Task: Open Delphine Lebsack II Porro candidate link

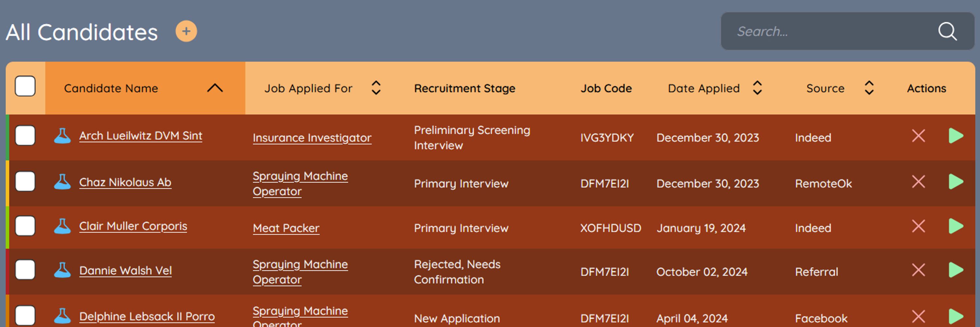Action: [147, 317]
